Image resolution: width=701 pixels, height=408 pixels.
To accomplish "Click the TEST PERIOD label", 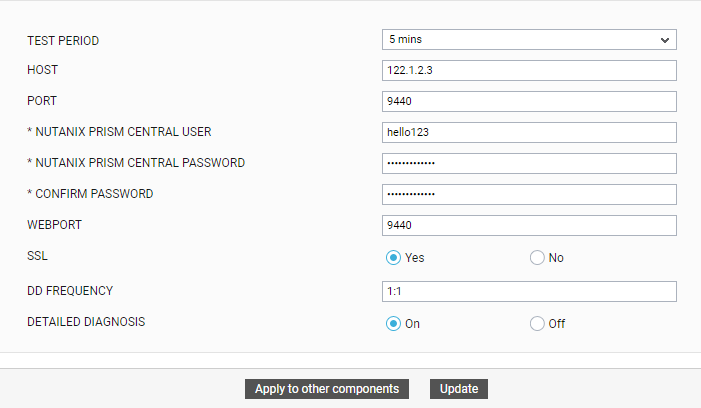I will [63, 41].
